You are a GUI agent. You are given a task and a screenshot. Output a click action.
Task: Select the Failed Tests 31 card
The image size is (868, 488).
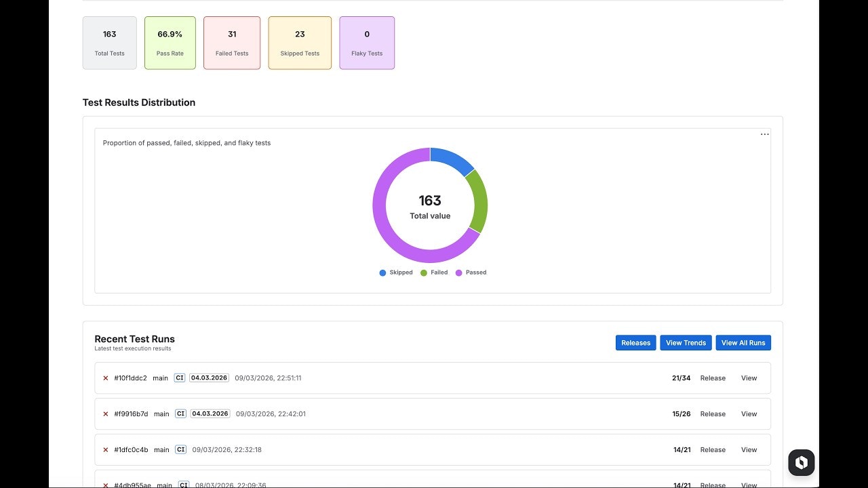pos(232,43)
